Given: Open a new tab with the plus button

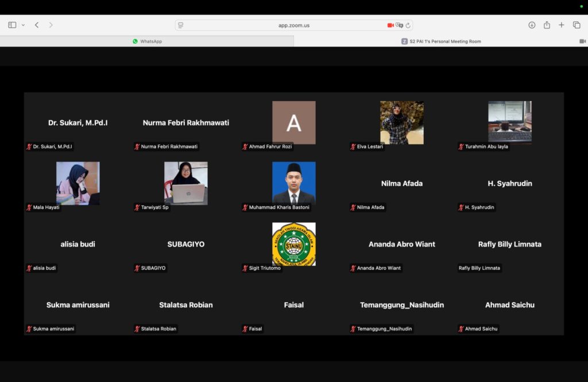Looking at the screenshot, I should point(562,25).
